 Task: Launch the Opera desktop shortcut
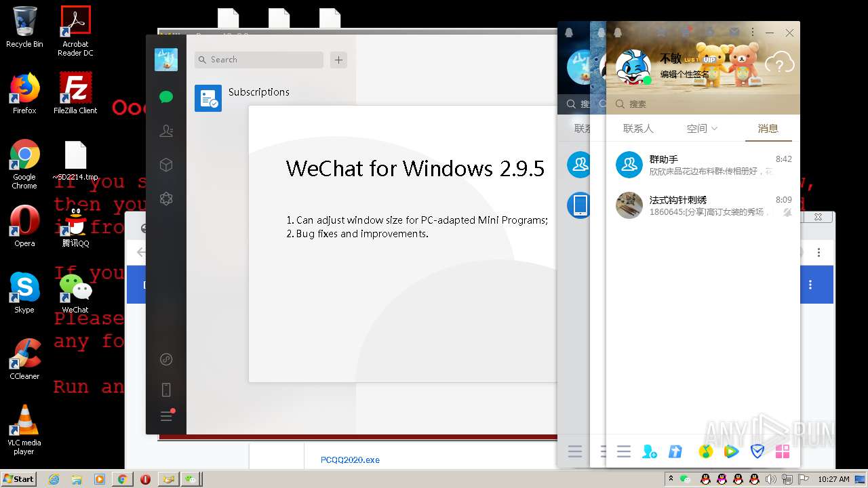click(x=24, y=226)
